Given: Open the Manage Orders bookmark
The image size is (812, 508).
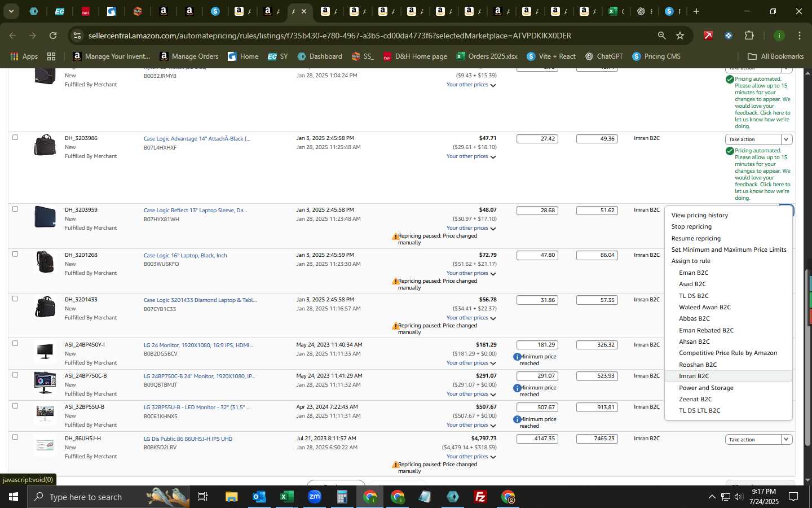Looking at the screenshot, I should pyautogui.click(x=189, y=56).
